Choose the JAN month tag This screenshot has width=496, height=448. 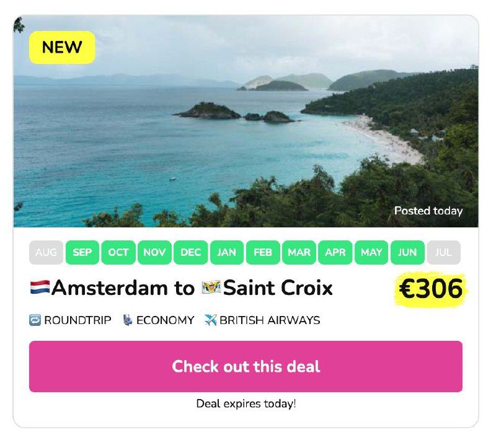(x=227, y=252)
